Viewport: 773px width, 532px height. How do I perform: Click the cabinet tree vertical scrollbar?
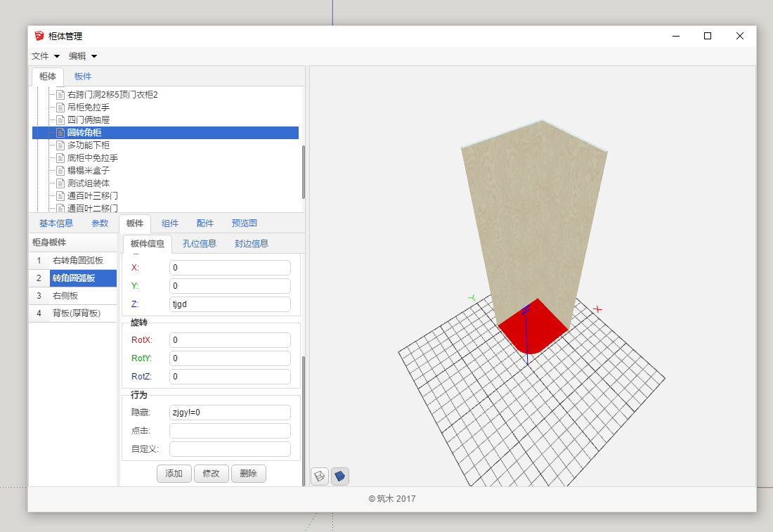coord(304,171)
